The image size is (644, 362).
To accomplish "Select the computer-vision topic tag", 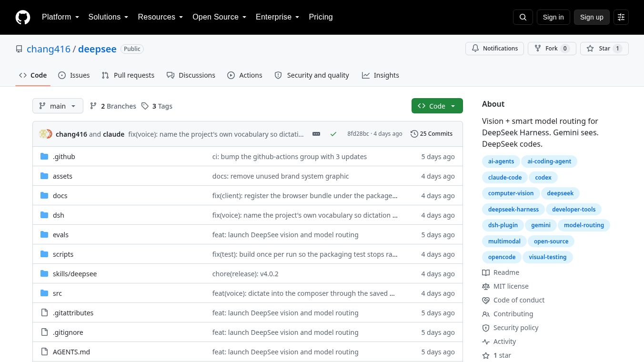I will [x=511, y=193].
